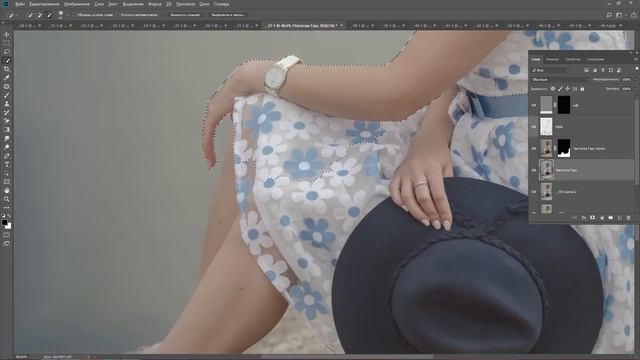
Task: Select the Pen tool
Action: pos(7,156)
